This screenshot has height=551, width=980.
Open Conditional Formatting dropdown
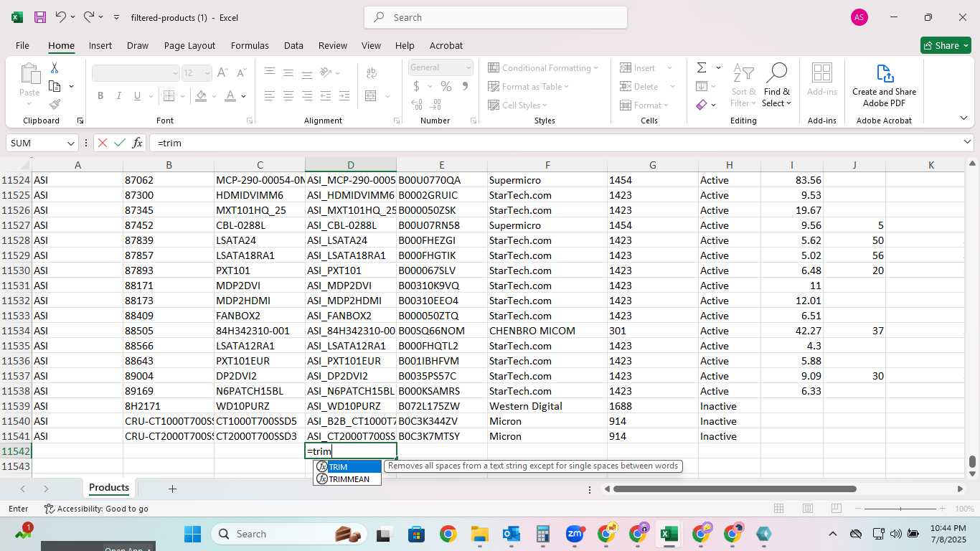point(543,67)
